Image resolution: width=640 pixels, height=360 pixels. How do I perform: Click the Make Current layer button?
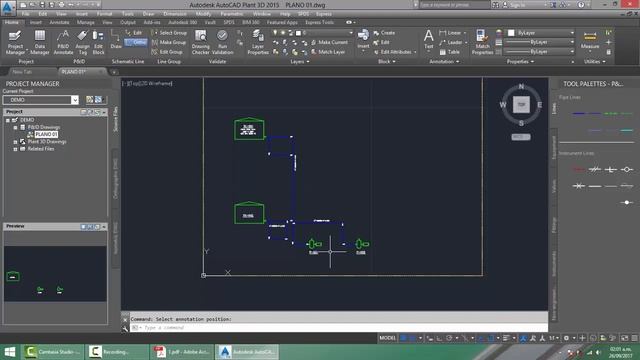(329, 42)
